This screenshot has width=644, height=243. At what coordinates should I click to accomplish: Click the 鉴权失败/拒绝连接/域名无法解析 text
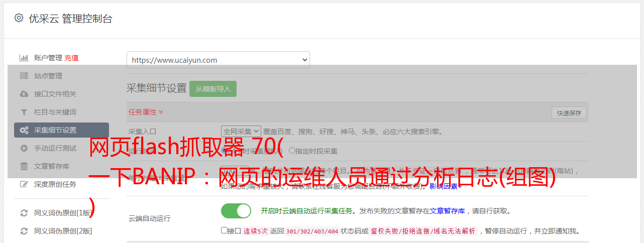pyautogui.click(x=423, y=231)
